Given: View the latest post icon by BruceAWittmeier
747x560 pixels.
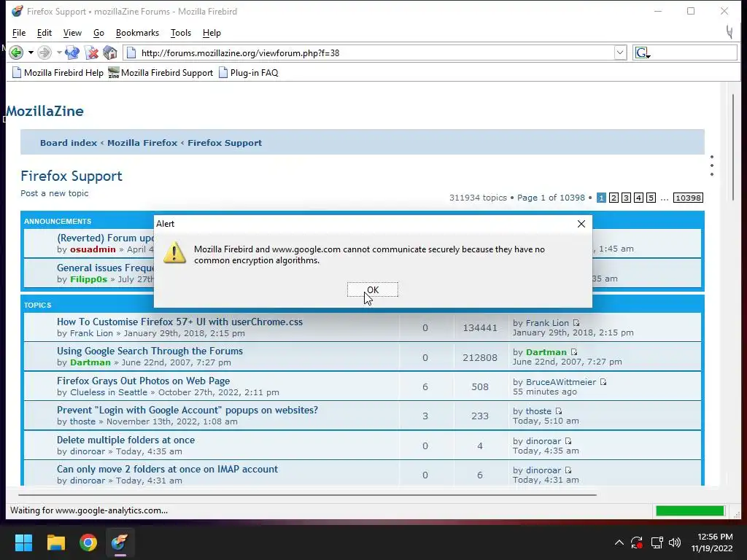Looking at the screenshot, I should tap(603, 382).
